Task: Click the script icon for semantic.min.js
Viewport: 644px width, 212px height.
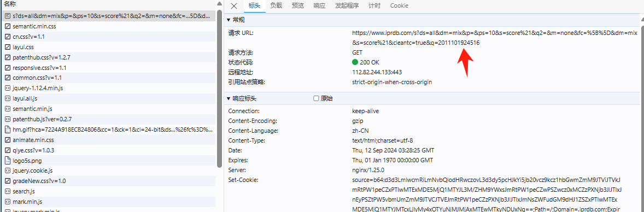Action: pos(8,109)
